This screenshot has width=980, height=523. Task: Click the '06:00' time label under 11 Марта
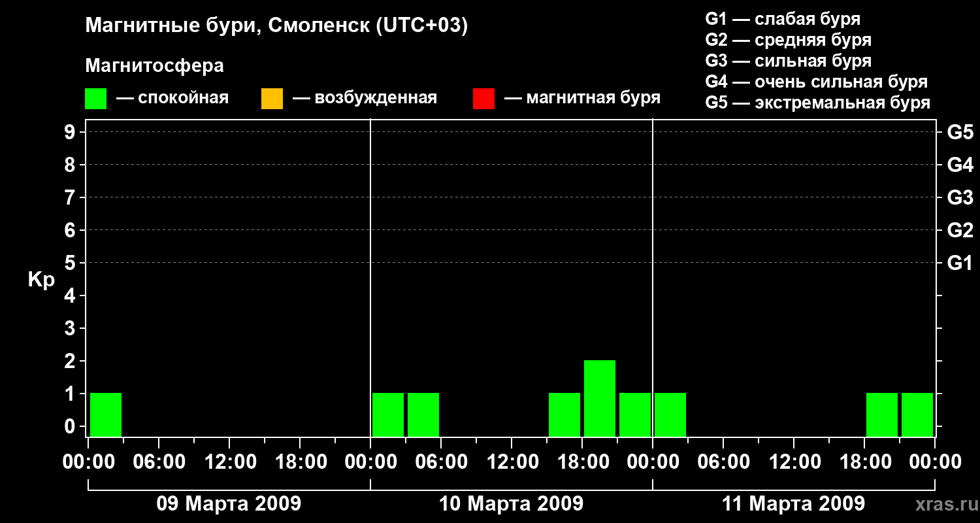click(723, 462)
